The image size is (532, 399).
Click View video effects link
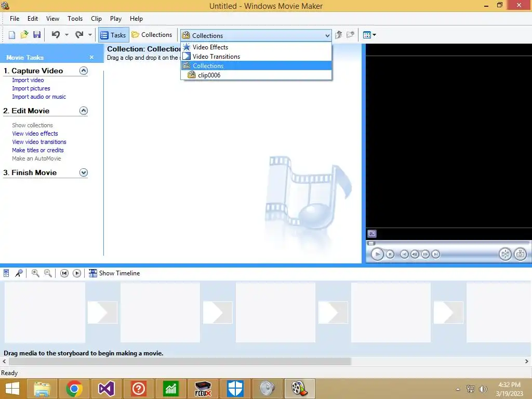click(35, 134)
